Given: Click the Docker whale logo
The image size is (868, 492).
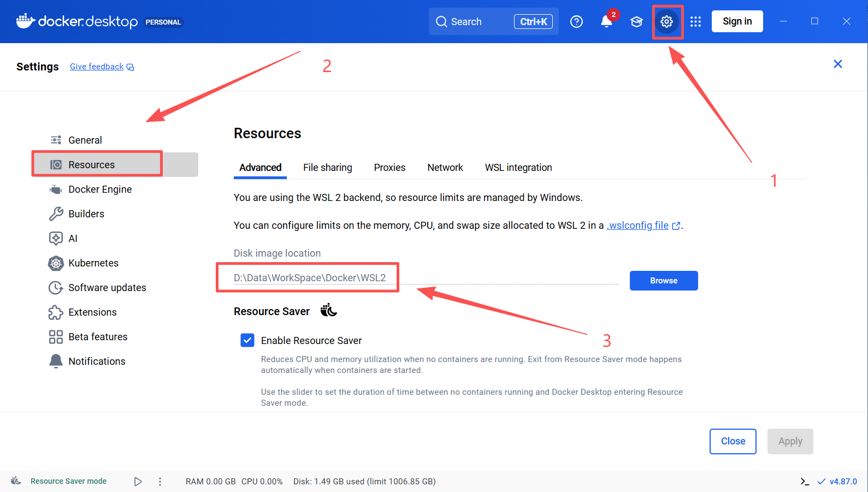Looking at the screenshot, I should coord(26,21).
